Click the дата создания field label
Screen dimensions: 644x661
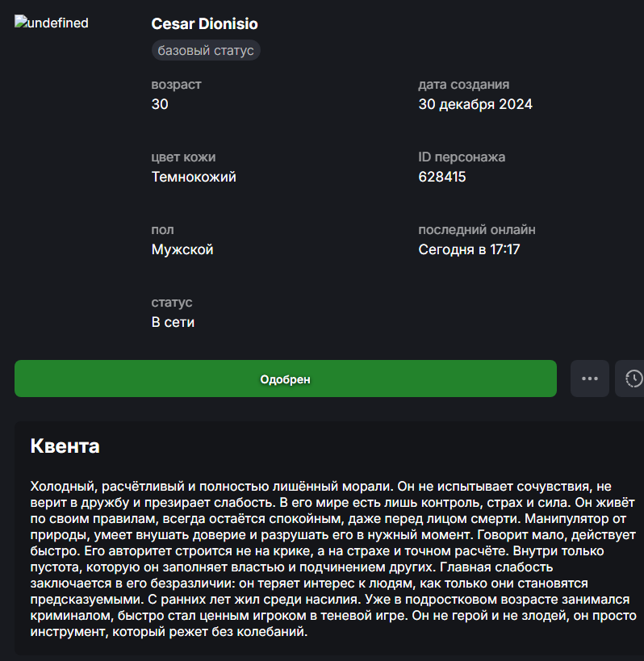[463, 85]
